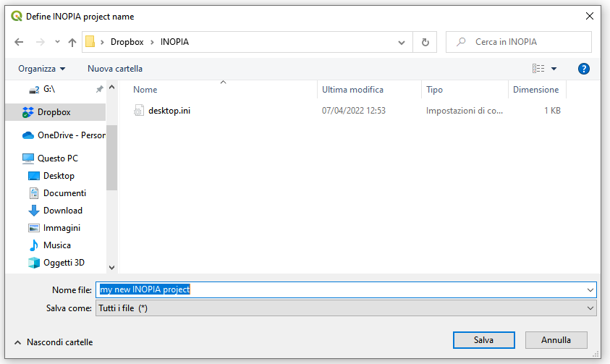Select Questo PC in sidebar
Viewport: 610px width, 364px height.
coord(50,158)
